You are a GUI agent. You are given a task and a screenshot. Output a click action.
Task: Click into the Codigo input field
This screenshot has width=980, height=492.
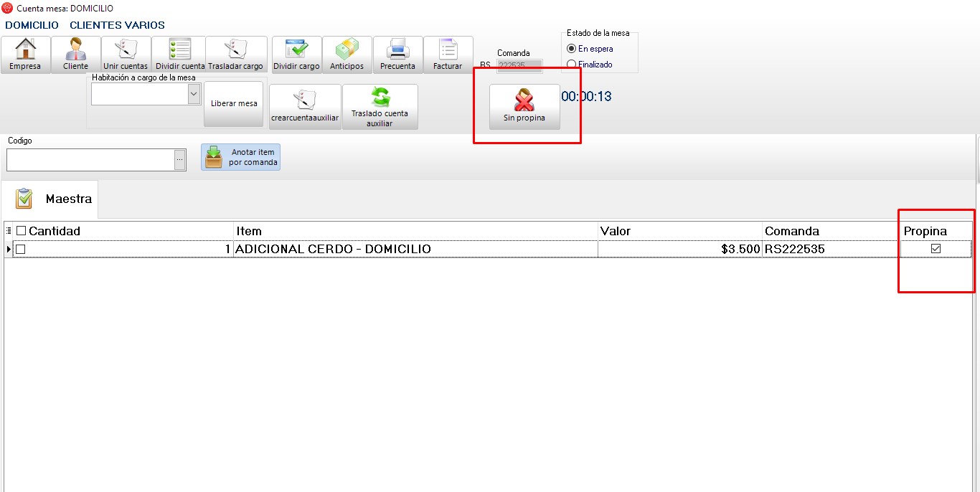[x=90, y=160]
